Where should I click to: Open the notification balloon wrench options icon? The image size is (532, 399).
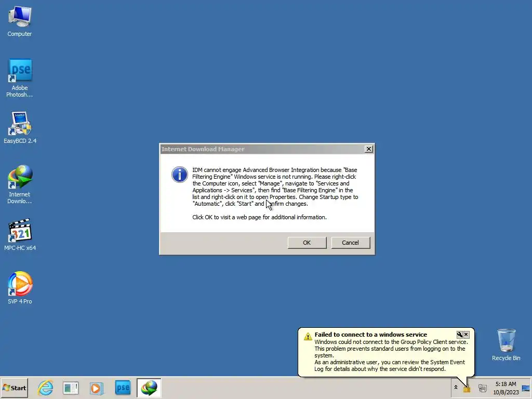coord(460,335)
